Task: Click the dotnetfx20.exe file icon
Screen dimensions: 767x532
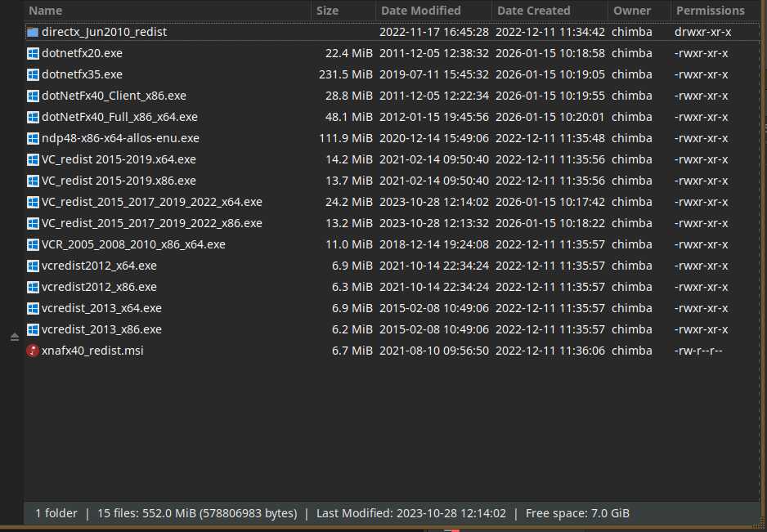Action: point(33,53)
